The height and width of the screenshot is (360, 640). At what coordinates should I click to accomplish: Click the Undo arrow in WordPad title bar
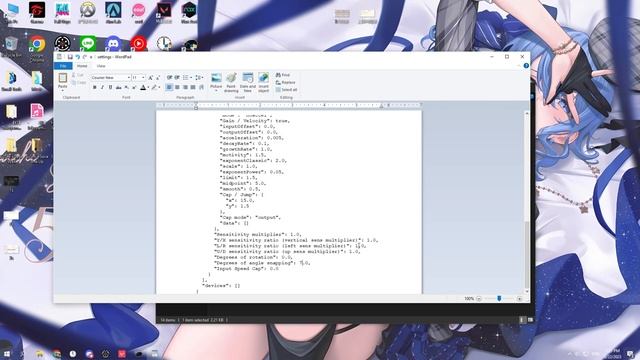pos(78,57)
